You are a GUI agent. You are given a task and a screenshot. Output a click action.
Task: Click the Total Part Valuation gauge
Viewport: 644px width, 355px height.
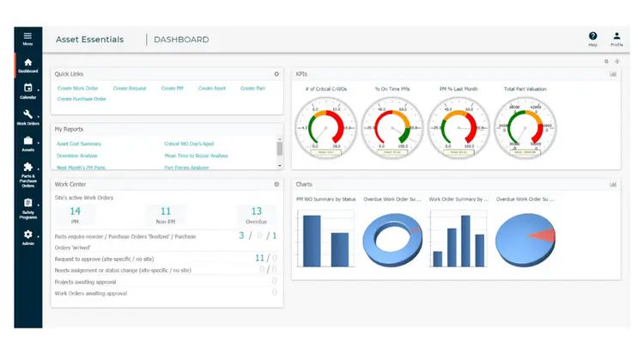click(x=525, y=128)
